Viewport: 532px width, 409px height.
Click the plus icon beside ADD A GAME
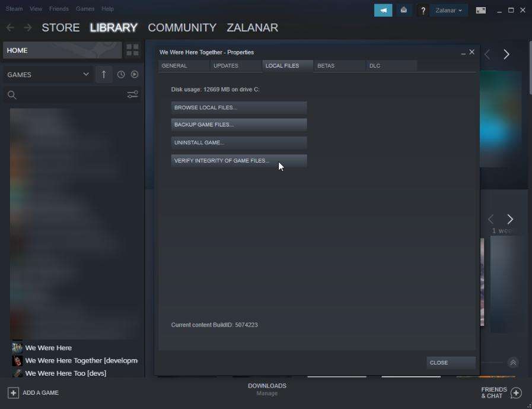[x=13, y=393]
